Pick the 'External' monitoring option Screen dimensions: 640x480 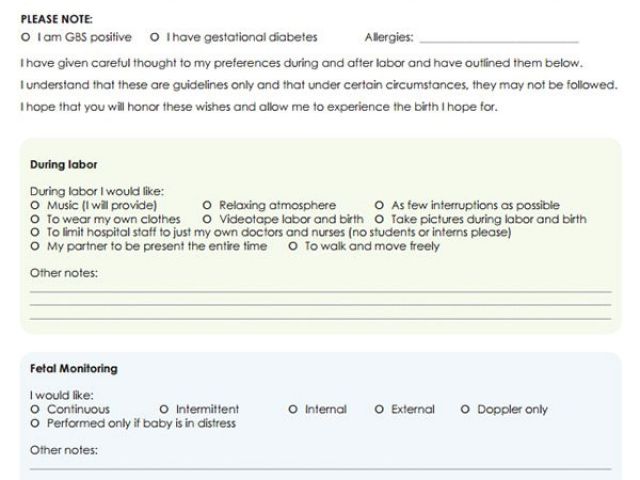coord(379,409)
